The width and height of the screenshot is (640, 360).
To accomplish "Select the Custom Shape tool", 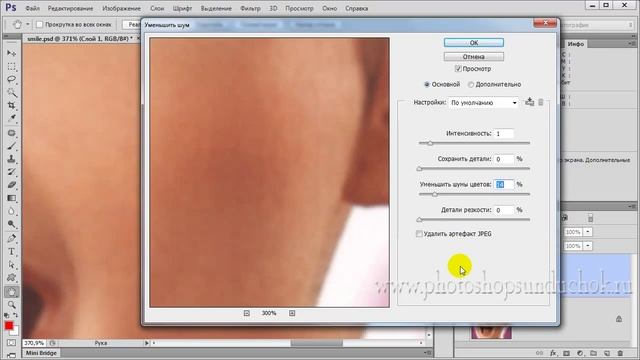I will (11, 278).
